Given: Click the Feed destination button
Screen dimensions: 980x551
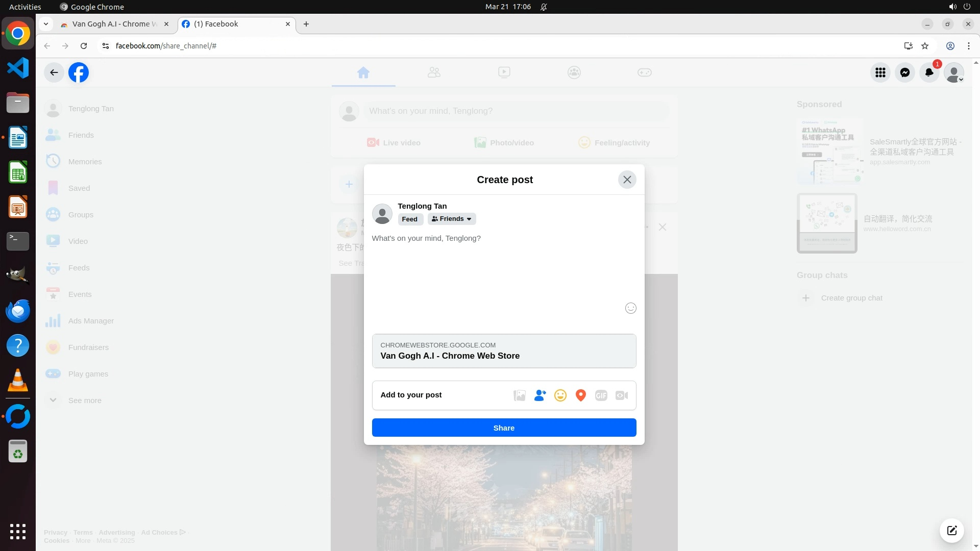Looking at the screenshot, I should (x=409, y=219).
